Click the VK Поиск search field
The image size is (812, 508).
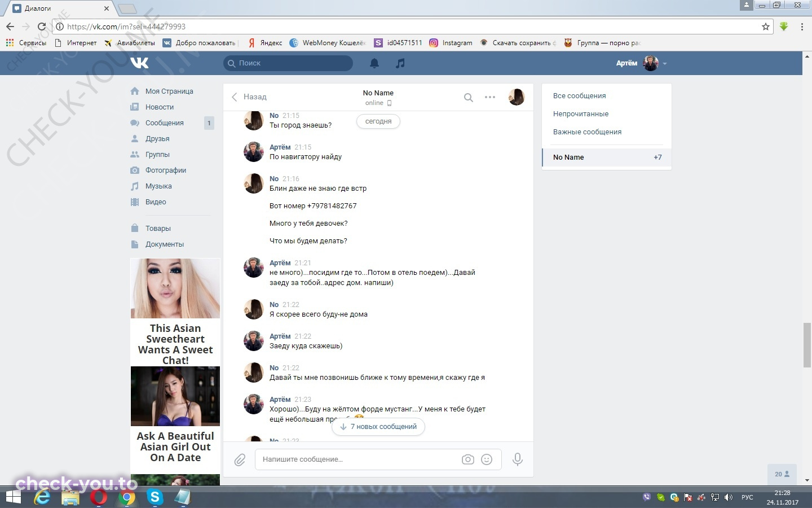pos(288,63)
